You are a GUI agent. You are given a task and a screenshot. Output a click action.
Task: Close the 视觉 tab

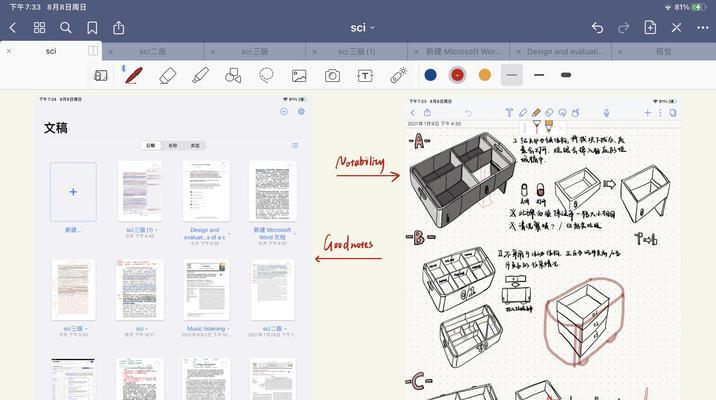point(620,52)
